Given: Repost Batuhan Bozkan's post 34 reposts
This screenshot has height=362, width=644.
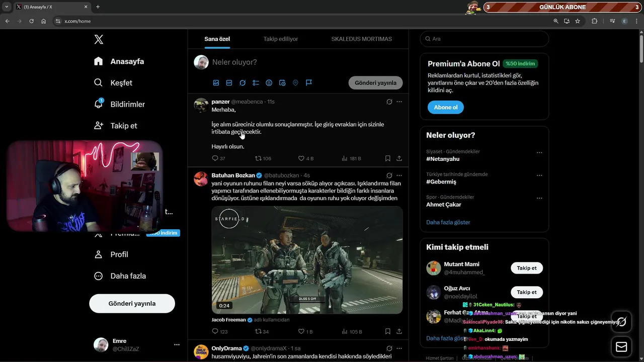Looking at the screenshot, I should coord(258,331).
